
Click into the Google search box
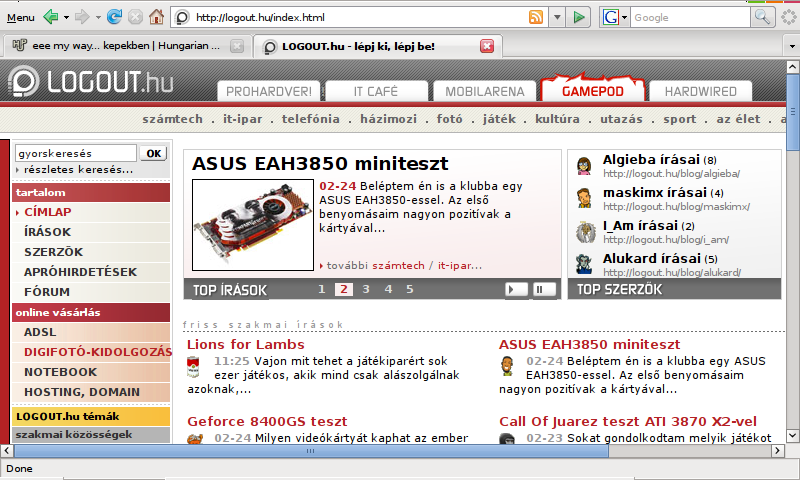(690, 17)
